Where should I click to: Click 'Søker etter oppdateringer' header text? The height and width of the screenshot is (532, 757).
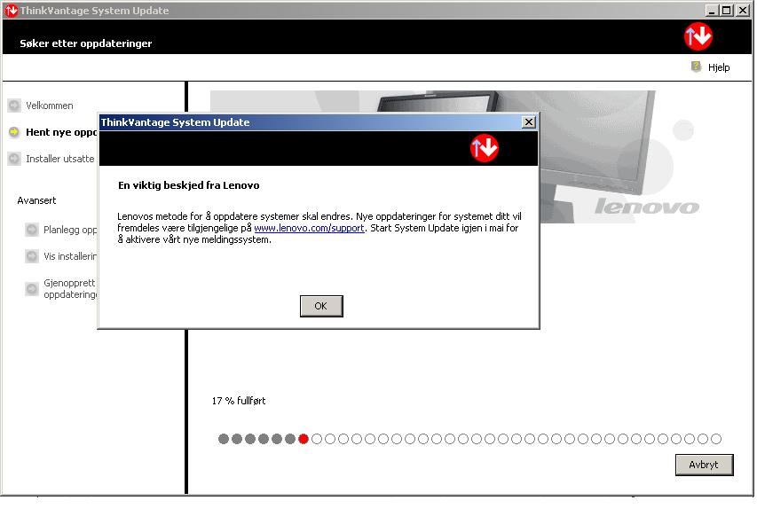pyautogui.click(x=86, y=43)
